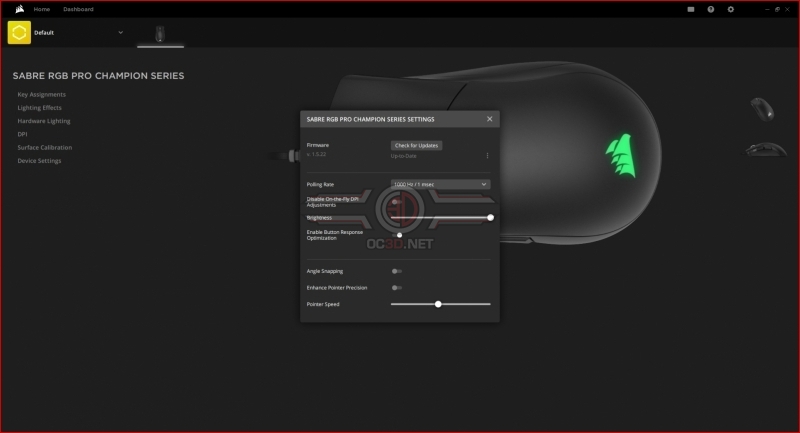Open the Home tab
Screen dimensions: 800x433
point(42,9)
